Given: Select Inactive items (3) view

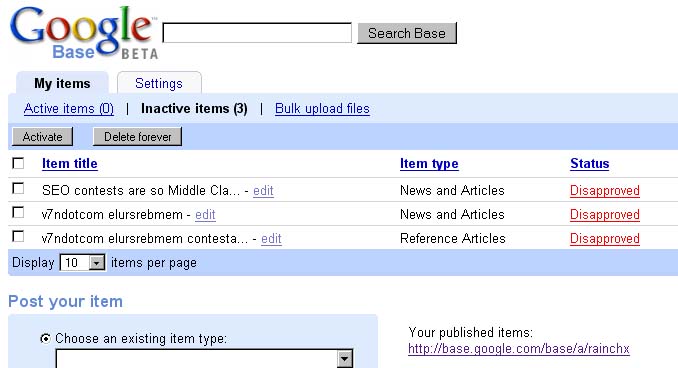Looking at the screenshot, I should [194, 109].
